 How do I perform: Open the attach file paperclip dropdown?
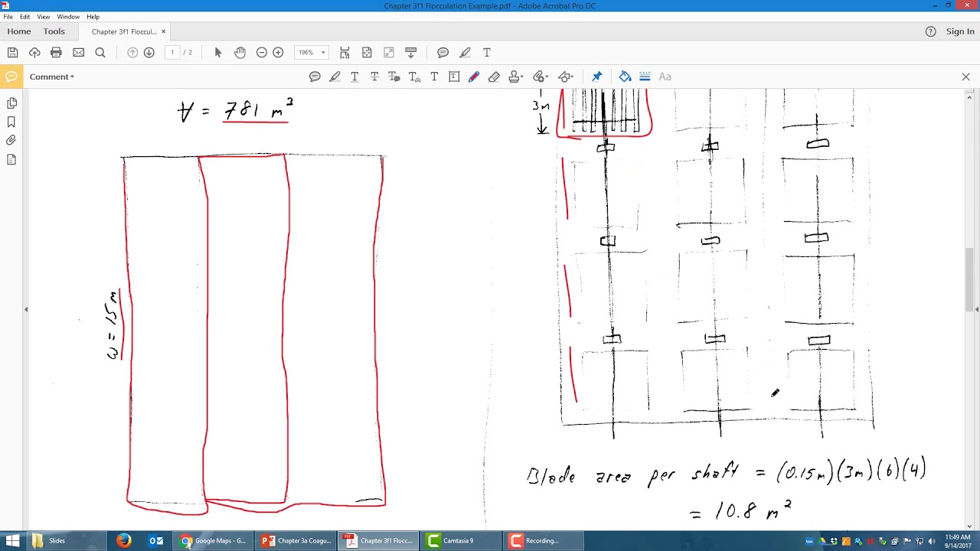pos(541,77)
